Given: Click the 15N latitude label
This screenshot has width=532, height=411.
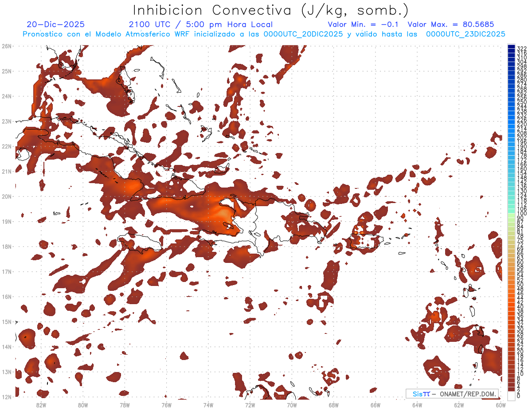Looking at the screenshot, I should [7, 321].
